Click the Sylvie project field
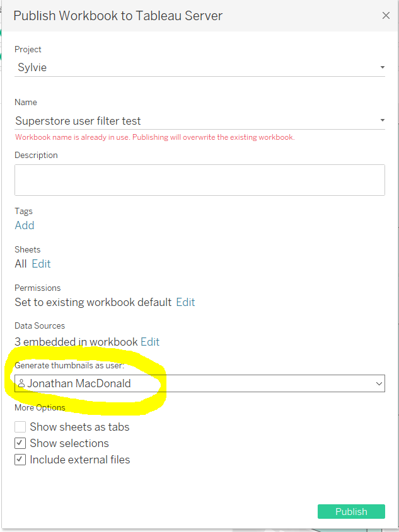The image size is (399, 532). pyautogui.click(x=32, y=67)
